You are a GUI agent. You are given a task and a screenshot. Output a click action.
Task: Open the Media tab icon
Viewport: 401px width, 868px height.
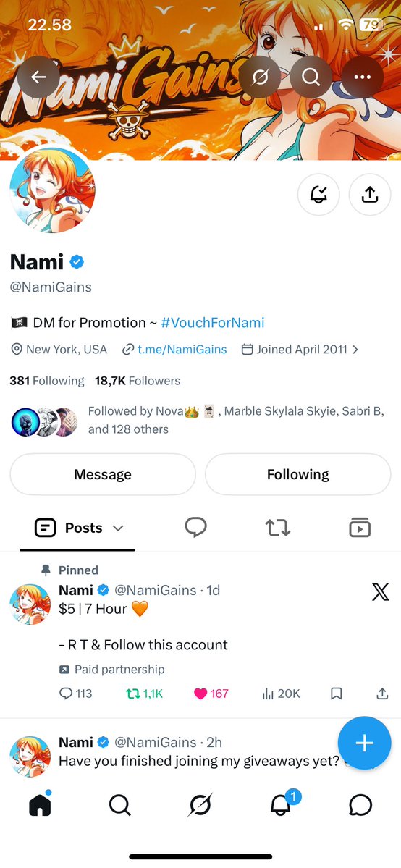(360, 528)
